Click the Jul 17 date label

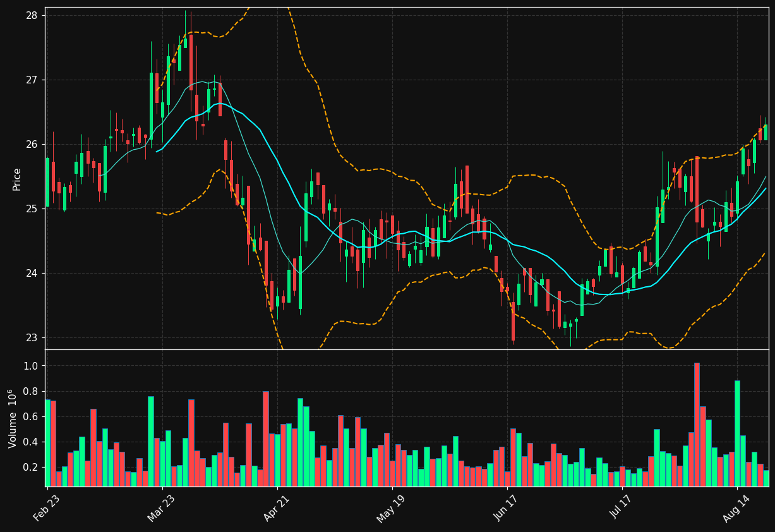620,508
